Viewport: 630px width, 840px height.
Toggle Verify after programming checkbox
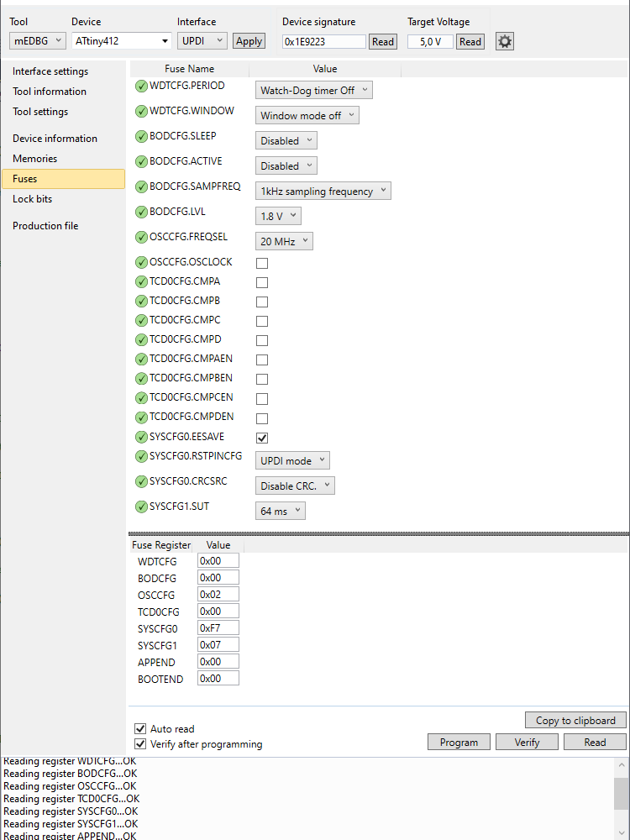tap(140, 744)
